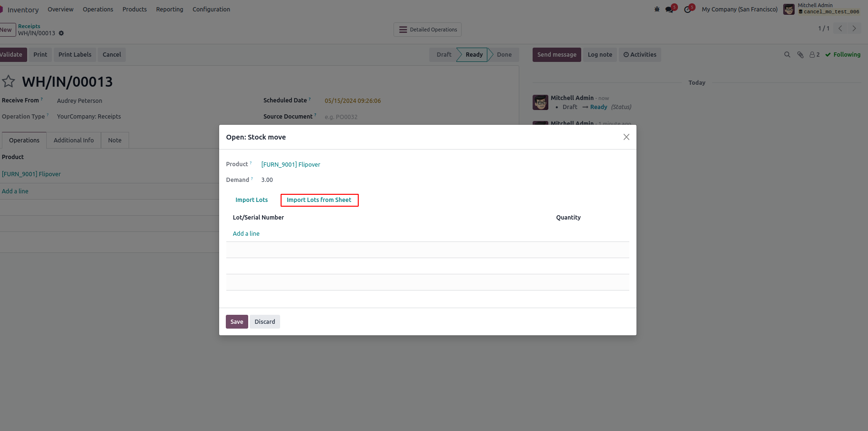Open company switcher My Company (San Francisco)
The width and height of the screenshot is (868, 431).
739,10
